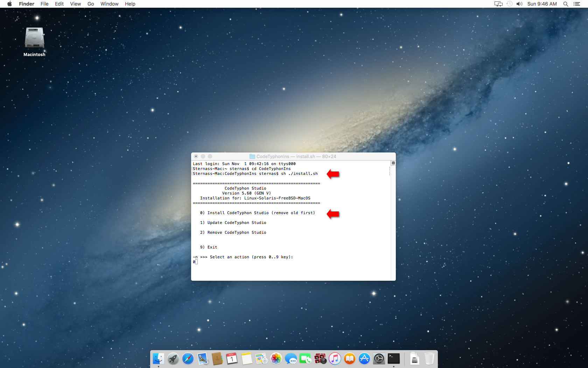Open the Finder menu

[x=27, y=4]
